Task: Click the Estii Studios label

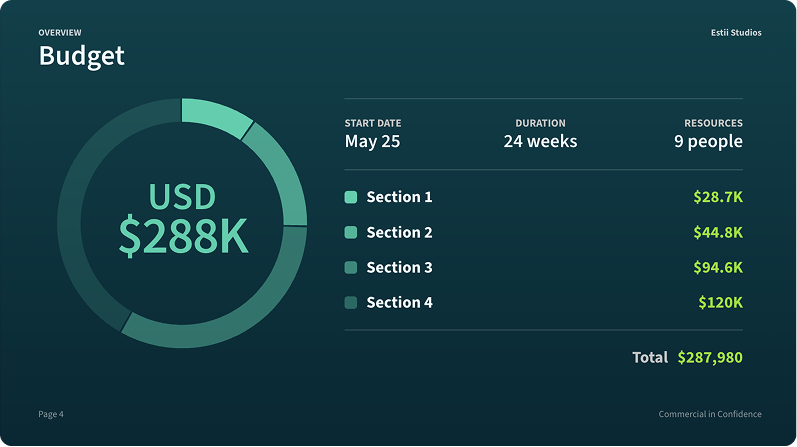Action: point(735,33)
